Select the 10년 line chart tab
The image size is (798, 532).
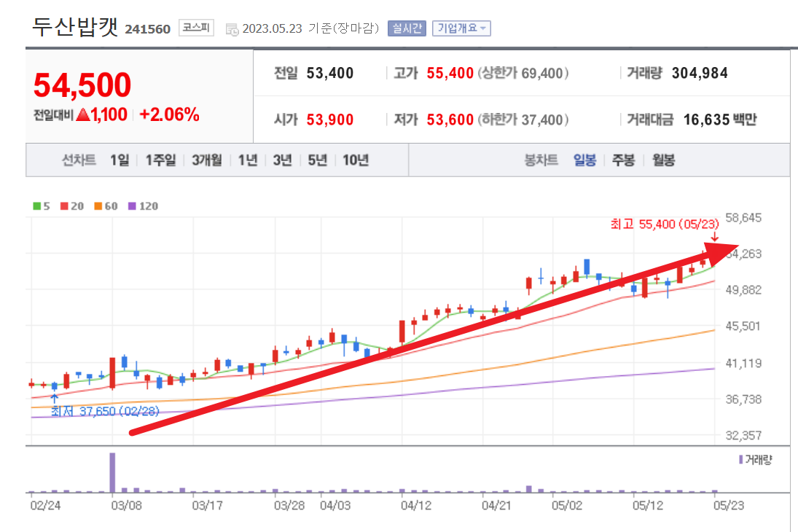point(355,160)
